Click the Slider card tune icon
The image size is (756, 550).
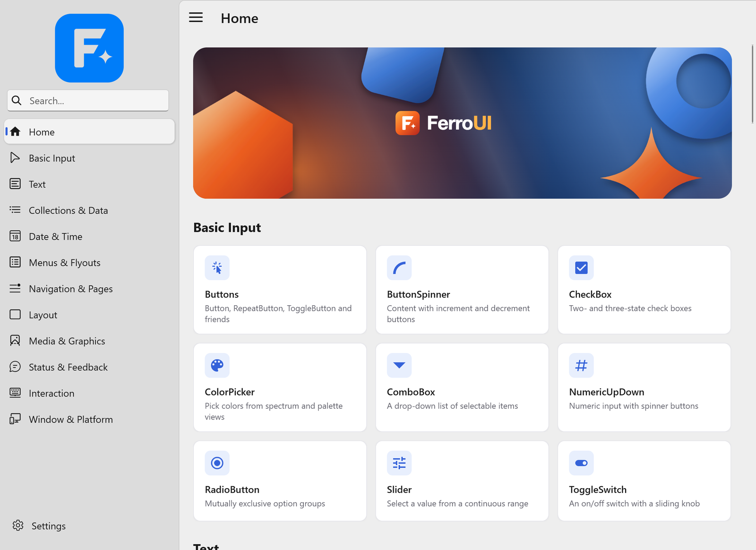pos(399,463)
